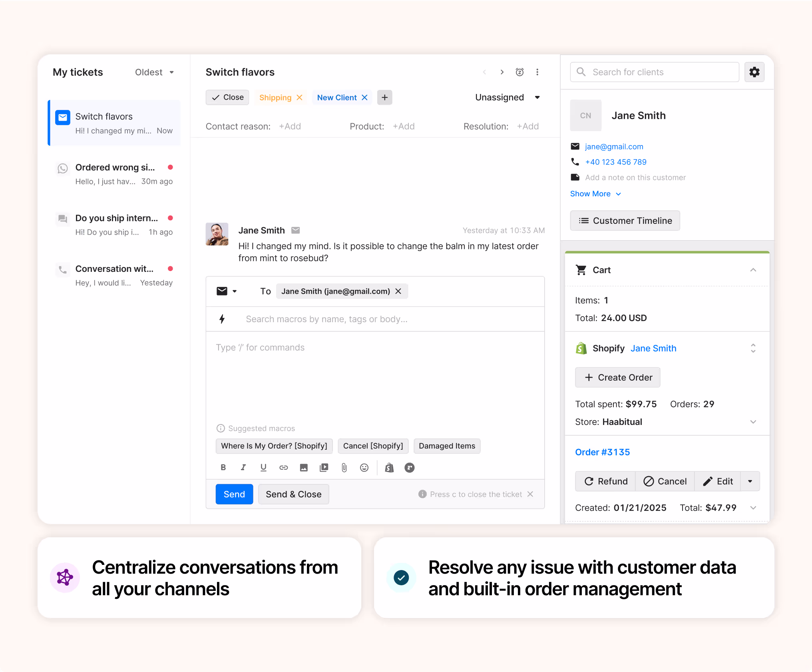
Task: Click the 'Search macros by name' field
Action: [x=376, y=319]
